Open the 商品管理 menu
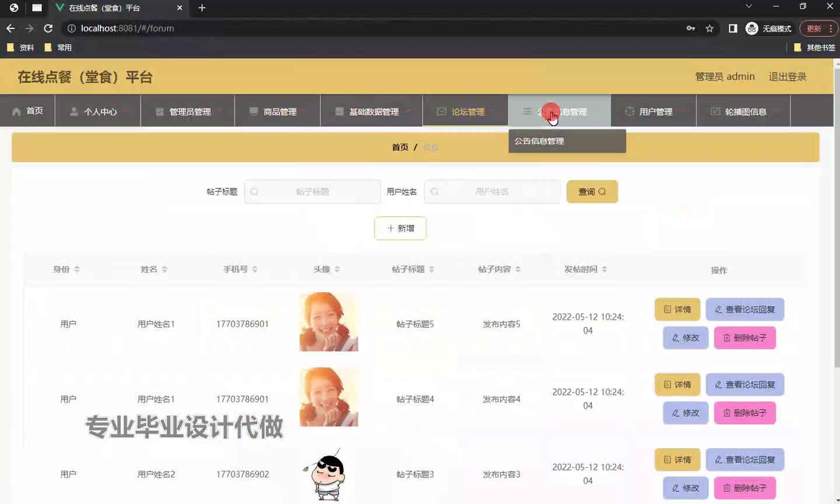840x504 pixels. (x=278, y=111)
